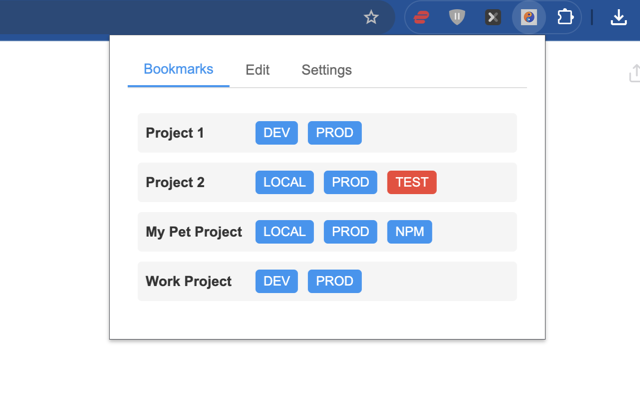Select the "Project 2" label
The image size is (640, 400).
tap(175, 182)
